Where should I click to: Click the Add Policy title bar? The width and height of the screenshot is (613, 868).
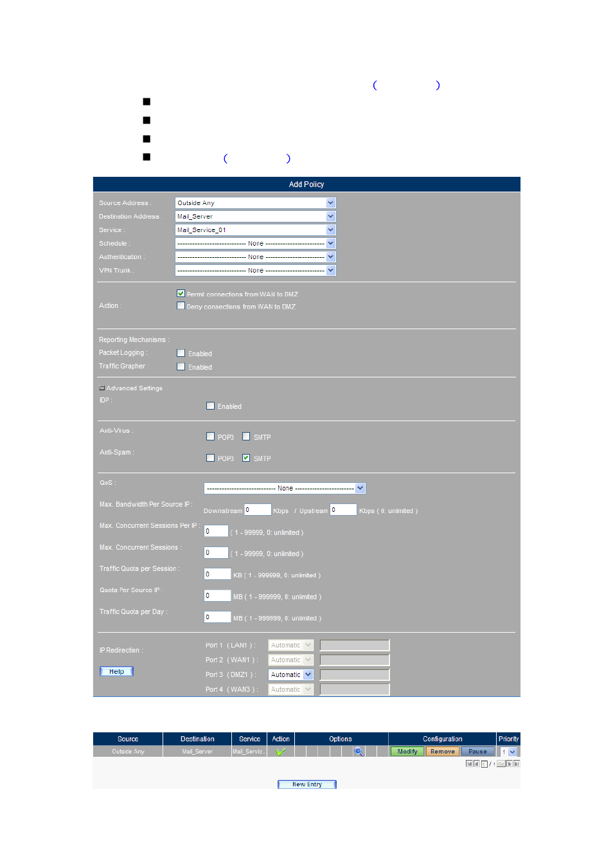click(306, 185)
